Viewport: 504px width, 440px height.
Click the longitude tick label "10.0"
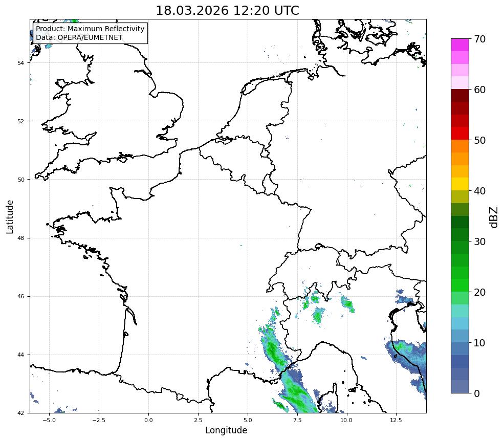[x=346, y=420]
